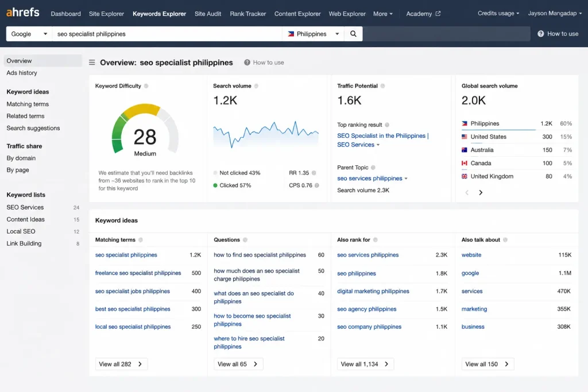Expand top ranking result SEO Services arrow
This screenshot has width=588, height=392.
(378, 145)
